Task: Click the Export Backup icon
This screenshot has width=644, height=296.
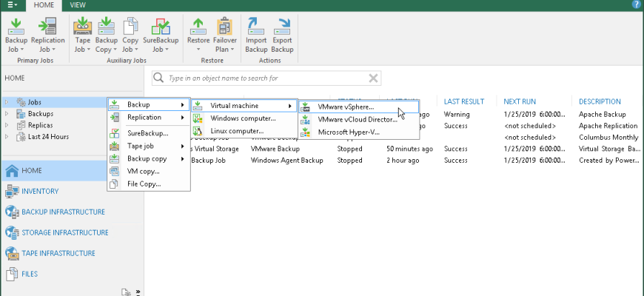Action: coord(282,34)
